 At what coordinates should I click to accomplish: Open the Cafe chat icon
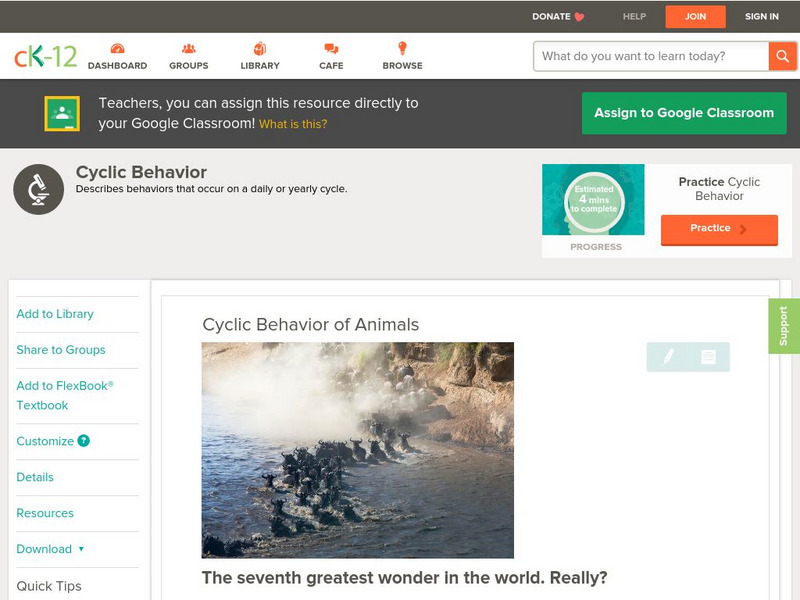click(331, 49)
